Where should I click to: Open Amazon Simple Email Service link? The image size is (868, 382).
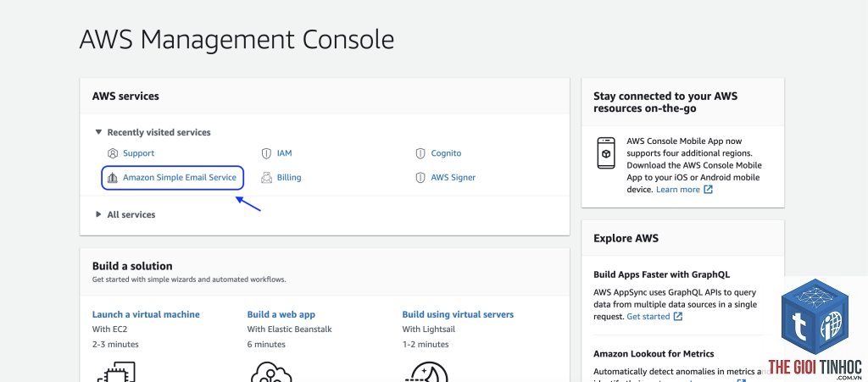point(180,178)
